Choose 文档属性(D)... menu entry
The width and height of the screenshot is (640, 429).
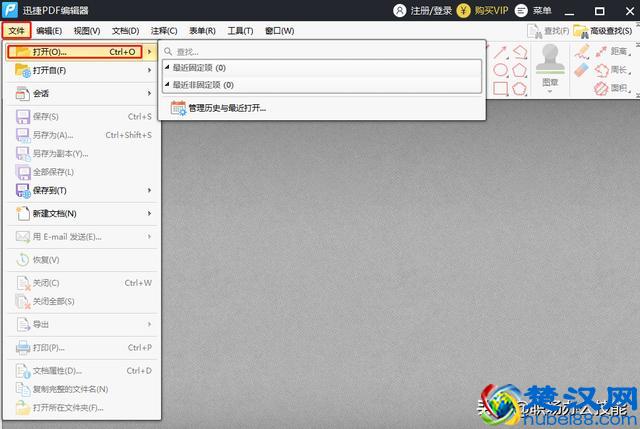click(x=82, y=371)
